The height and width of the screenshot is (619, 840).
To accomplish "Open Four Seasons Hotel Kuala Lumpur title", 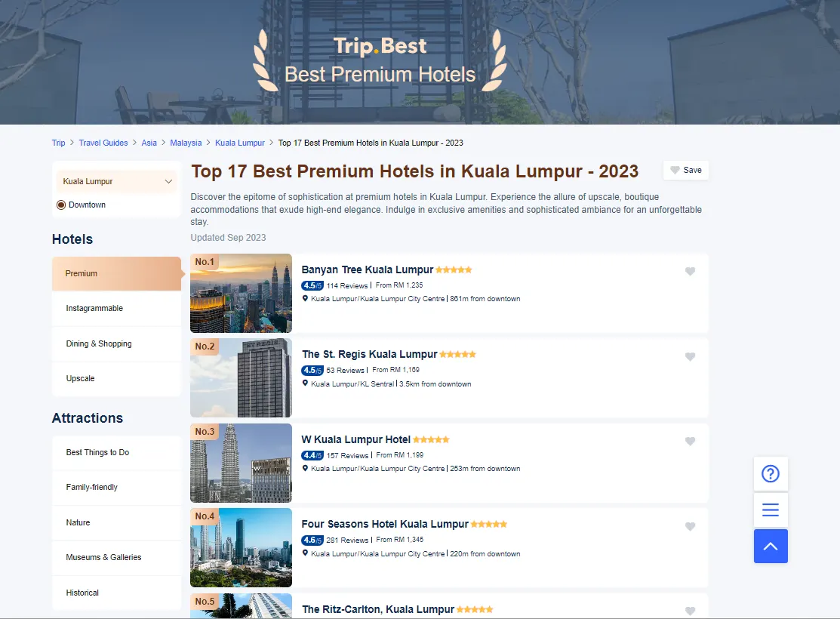I will 385,524.
